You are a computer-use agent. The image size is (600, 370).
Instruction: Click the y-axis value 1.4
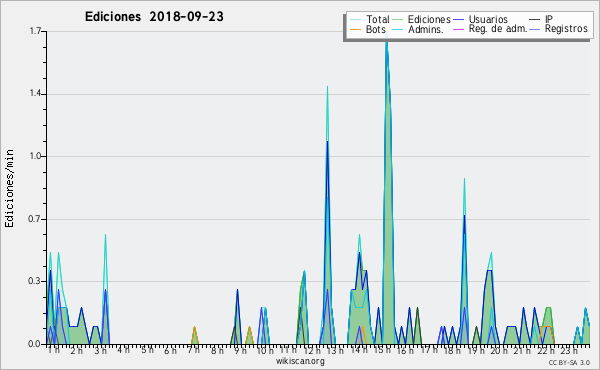pos(35,94)
